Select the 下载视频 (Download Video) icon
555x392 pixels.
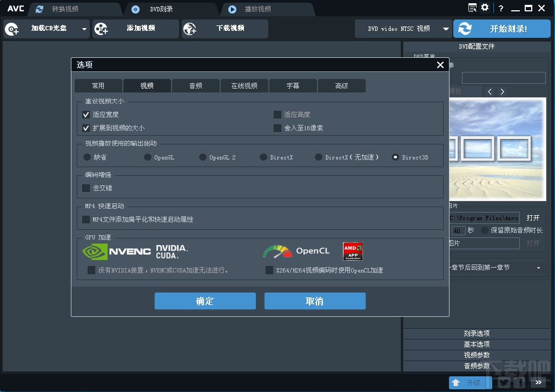tap(190, 29)
